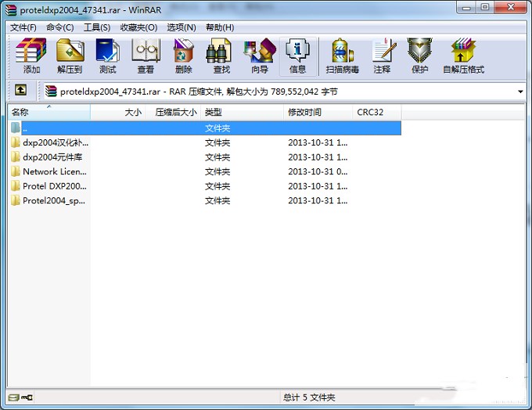Click 文件夹 type in dxp2004元件库 row

[x=217, y=157]
